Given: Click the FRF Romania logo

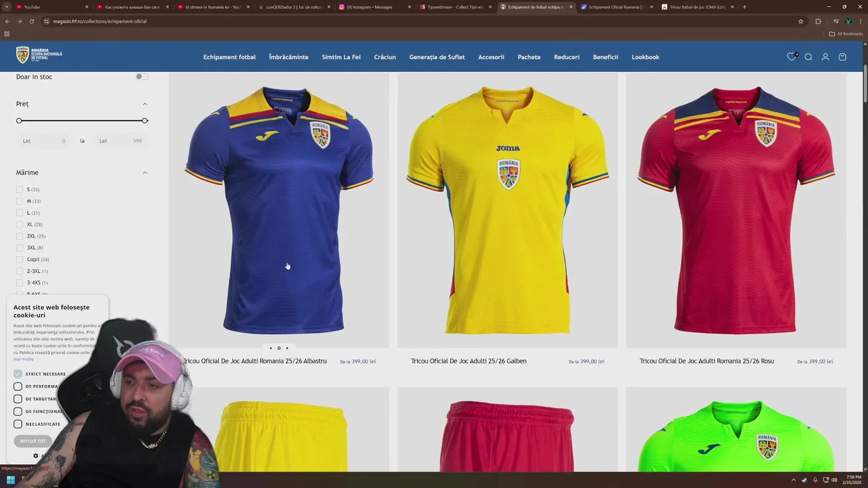Looking at the screenshot, I should click(39, 55).
